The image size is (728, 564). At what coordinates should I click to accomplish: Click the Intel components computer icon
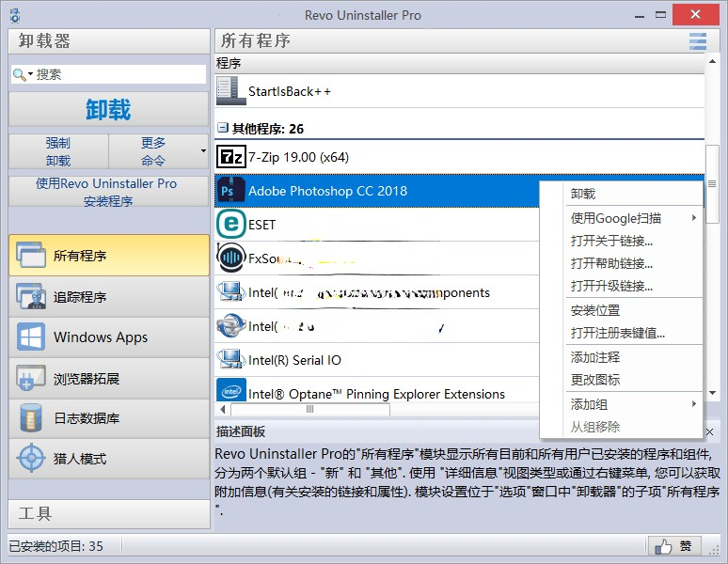coord(230,291)
